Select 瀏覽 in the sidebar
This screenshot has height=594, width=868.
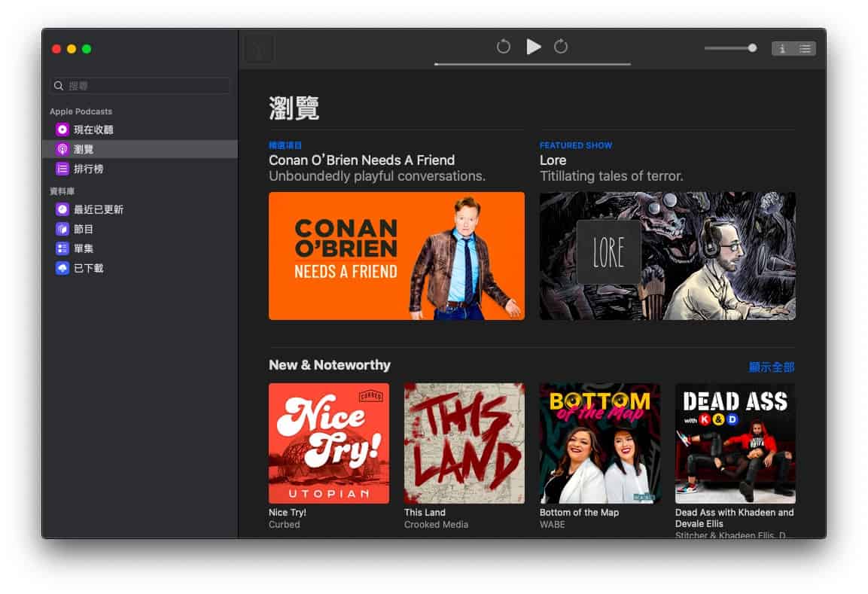pyautogui.click(x=140, y=149)
